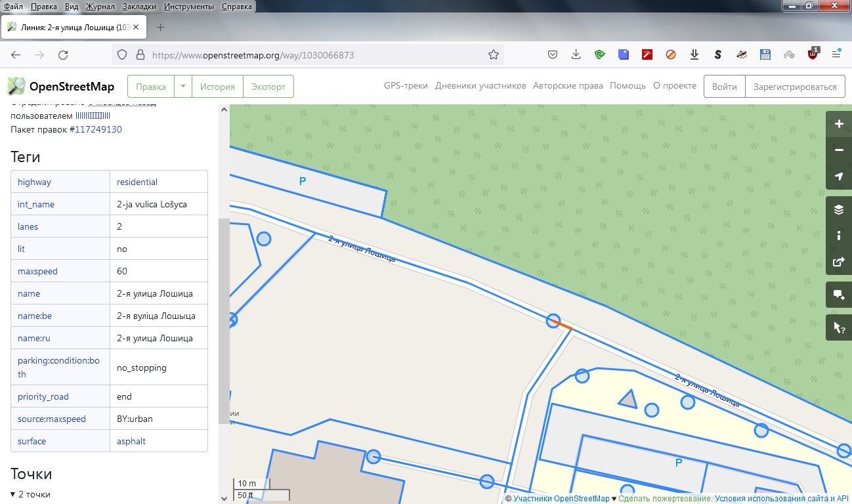
Task: Click the История button
Action: click(x=217, y=87)
